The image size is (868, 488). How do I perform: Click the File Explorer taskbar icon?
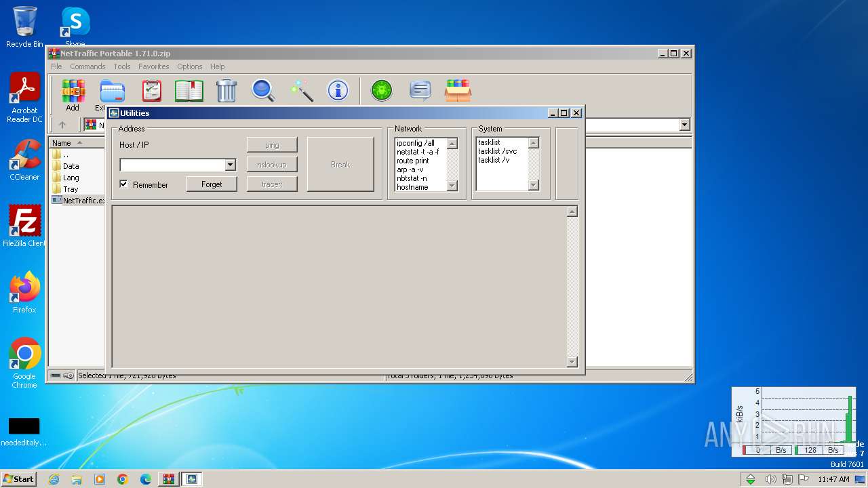(77, 479)
